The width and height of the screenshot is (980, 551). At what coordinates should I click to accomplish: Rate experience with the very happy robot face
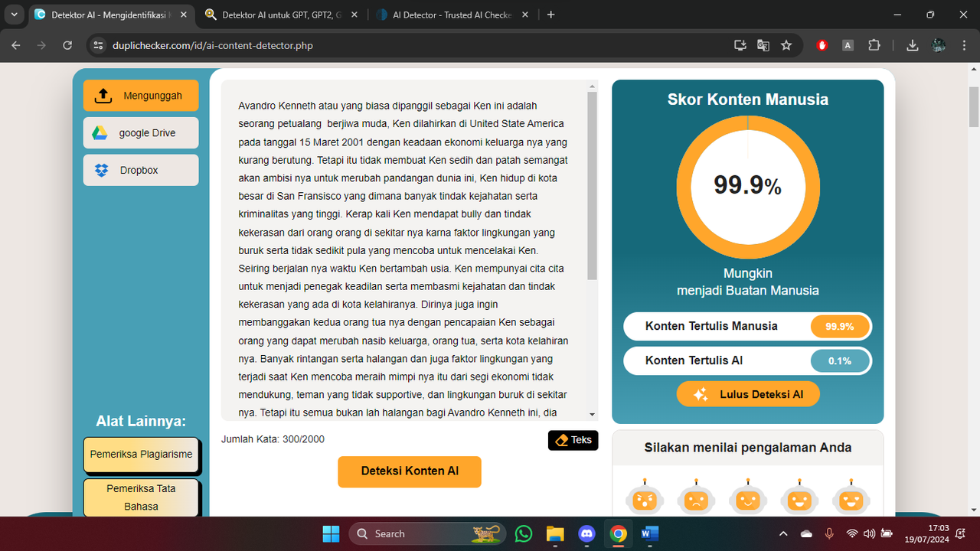[x=851, y=497]
